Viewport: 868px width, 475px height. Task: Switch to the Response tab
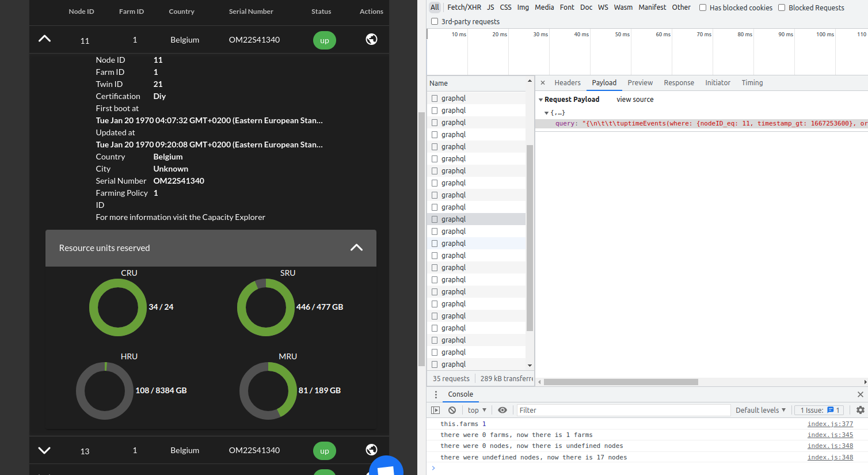679,82
